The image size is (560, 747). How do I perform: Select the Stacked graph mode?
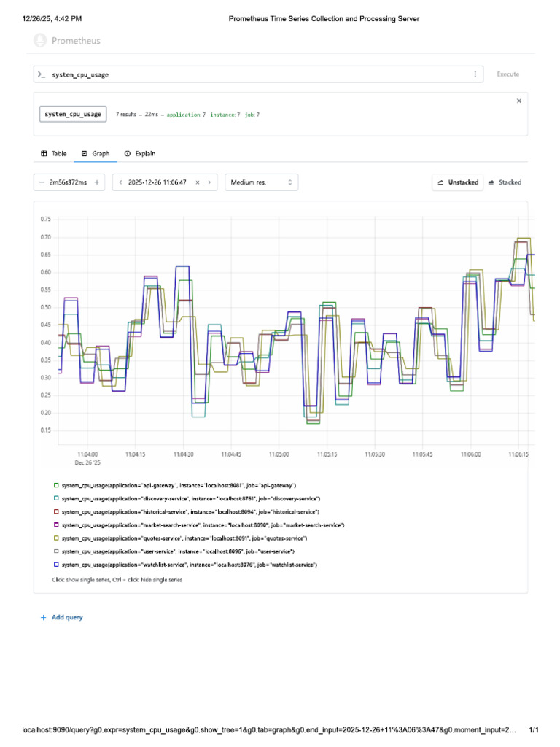click(505, 182)
